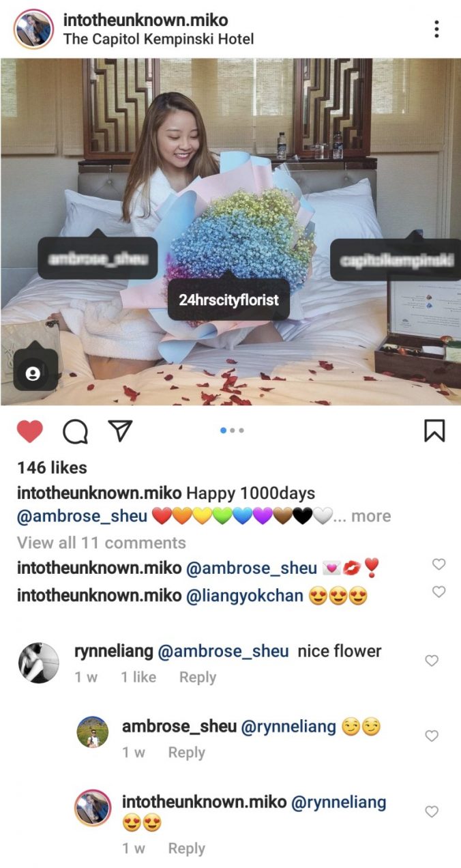Save post with bookmark icon
This screenshot has height=868, width=461.
[x=434, y=431]
